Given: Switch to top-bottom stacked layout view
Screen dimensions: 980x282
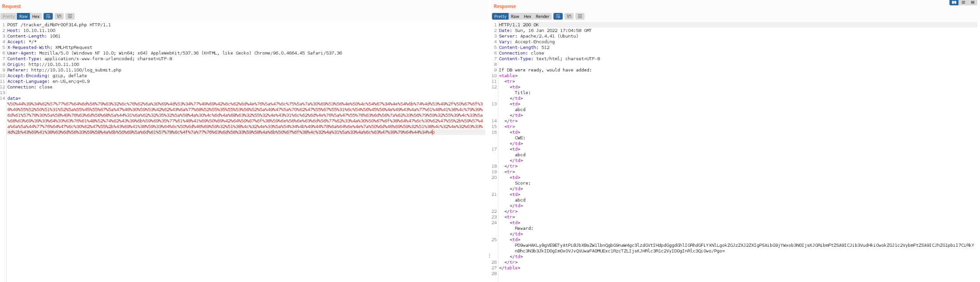Looking at the screenshot, I should (964, 3).
